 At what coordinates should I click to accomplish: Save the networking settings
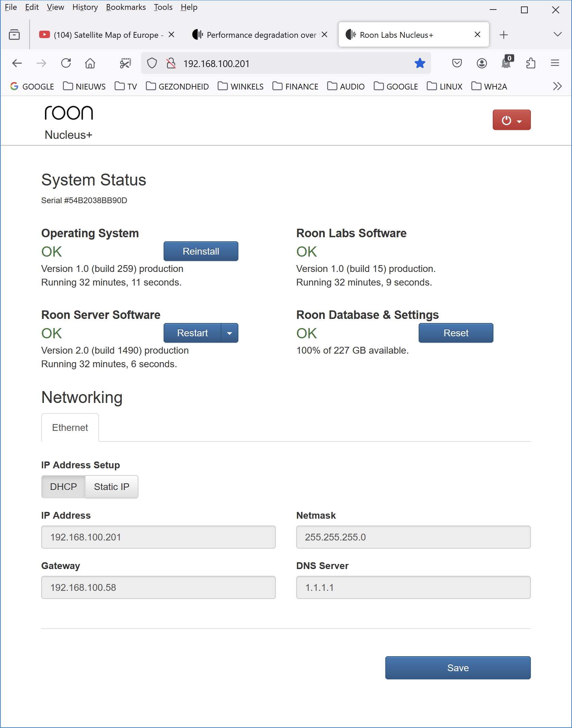pyautogui.click(x=458, y=668)
